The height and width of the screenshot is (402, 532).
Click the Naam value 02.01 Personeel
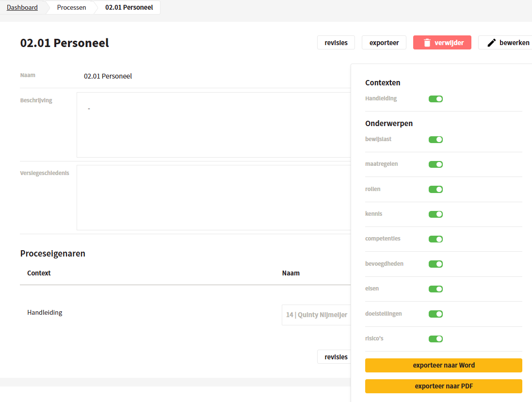[108, 76]
